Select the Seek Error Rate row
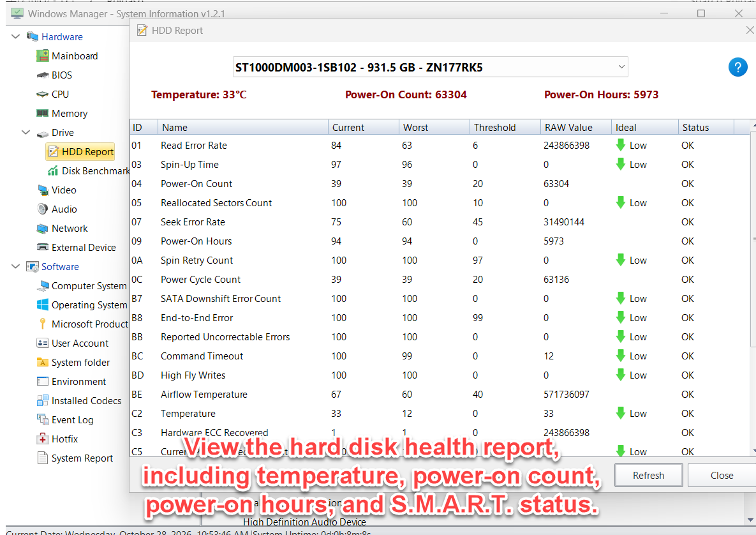The height and width of the screenshot is (535, 756). pyautogui.click(x=439, y=222)
